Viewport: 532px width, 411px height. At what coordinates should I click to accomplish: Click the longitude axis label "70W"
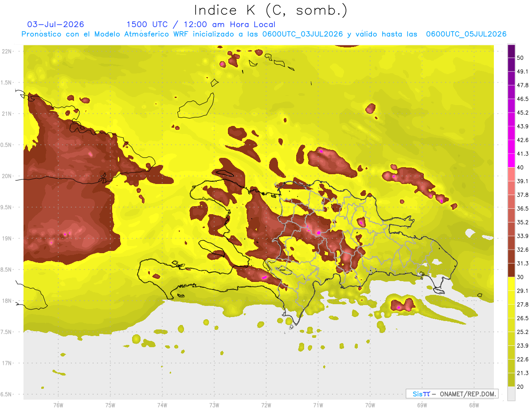coord(370,405)
